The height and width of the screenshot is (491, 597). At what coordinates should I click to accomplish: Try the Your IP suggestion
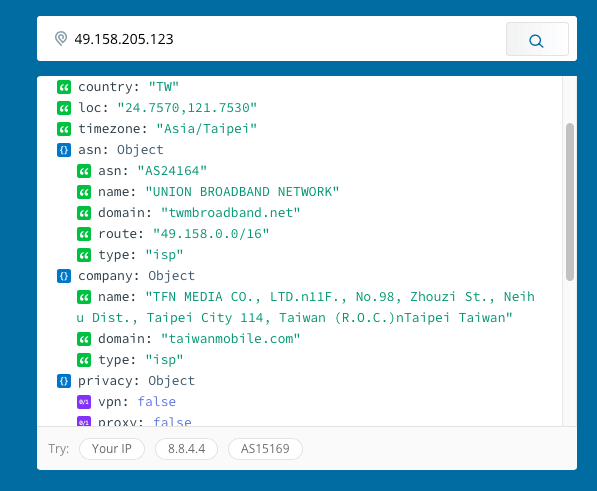point(112,449)
